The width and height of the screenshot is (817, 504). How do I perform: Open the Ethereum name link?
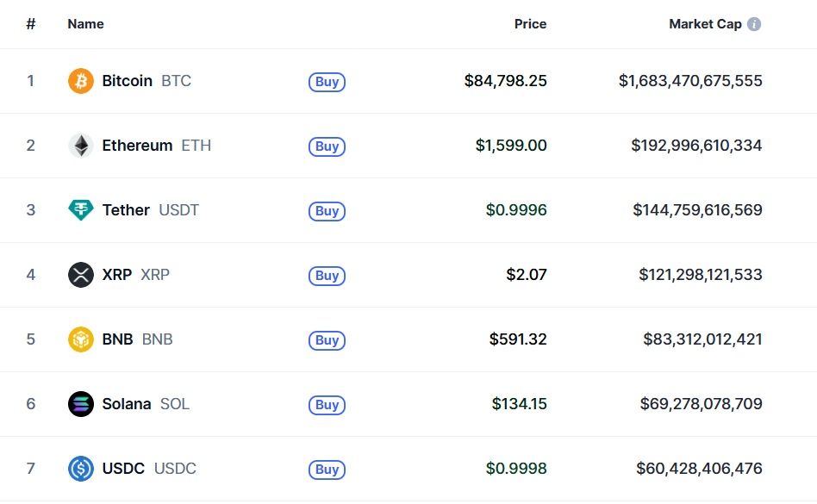pos(137,146)
